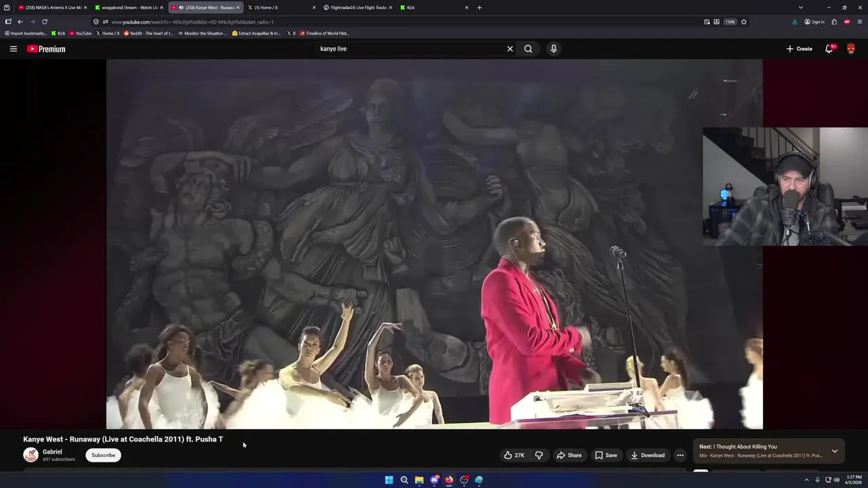This screenshot has height=488, width=868.
Task: Open the Windows Start menu
Action: 389,480
